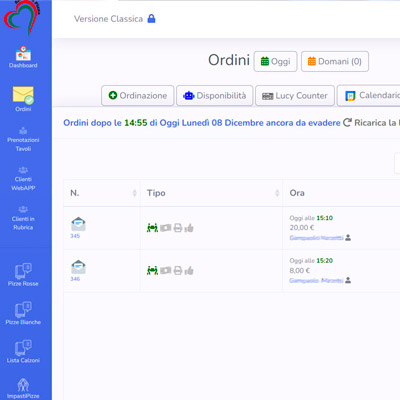
Task: Click the printer icon in order 345 row
Action: click(x=178, y=228)
